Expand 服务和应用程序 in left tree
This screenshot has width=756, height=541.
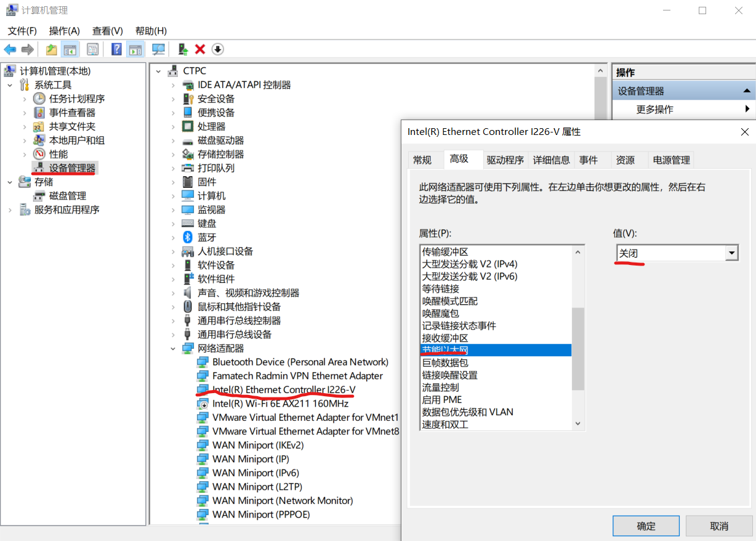point(10,210)
